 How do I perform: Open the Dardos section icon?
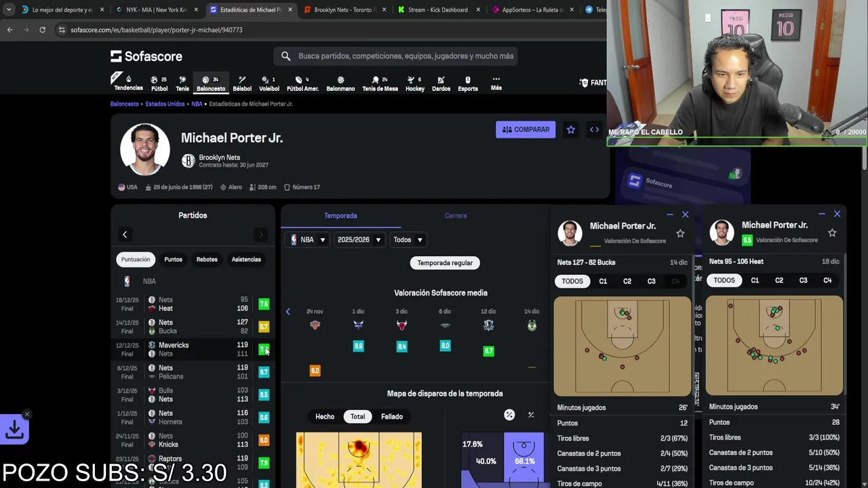click(441, 83)
